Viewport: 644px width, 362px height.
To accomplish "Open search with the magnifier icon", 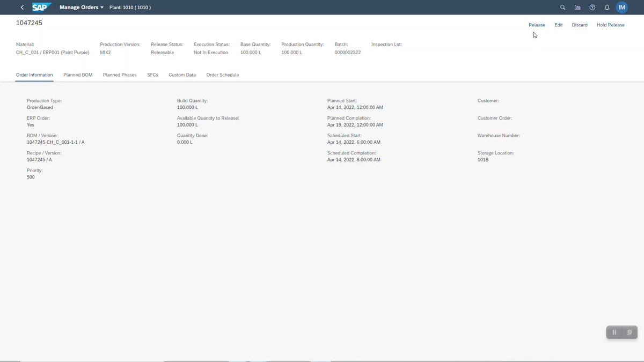I will click(562, 8).
